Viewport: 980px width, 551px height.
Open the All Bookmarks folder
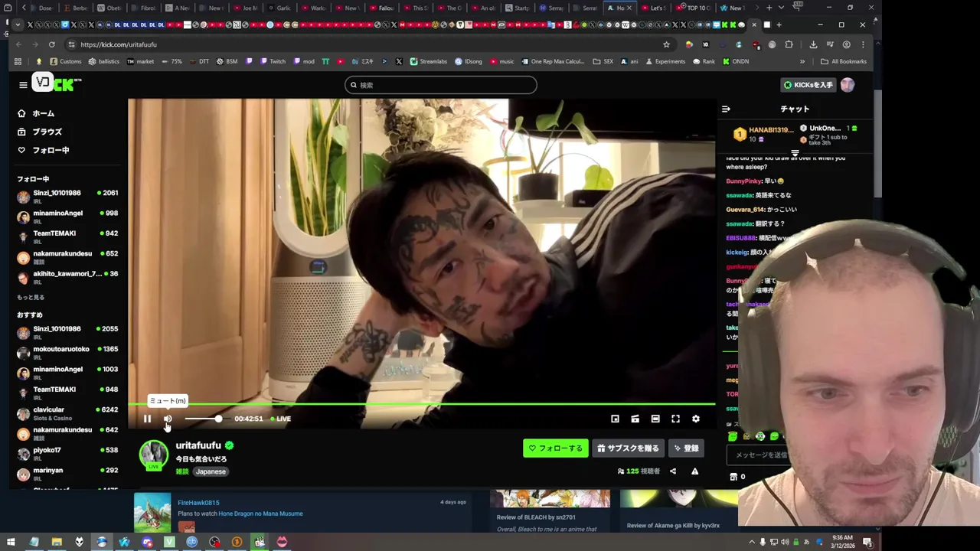coord(844,61)
